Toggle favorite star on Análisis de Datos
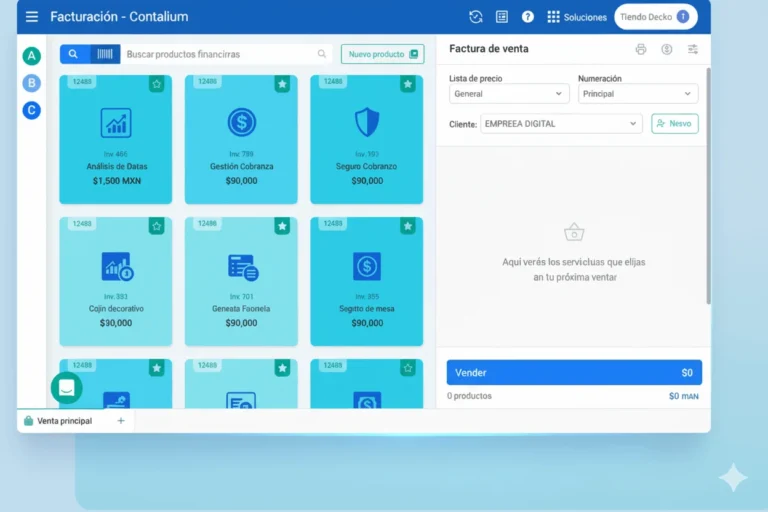 click(x=157, y=84)
